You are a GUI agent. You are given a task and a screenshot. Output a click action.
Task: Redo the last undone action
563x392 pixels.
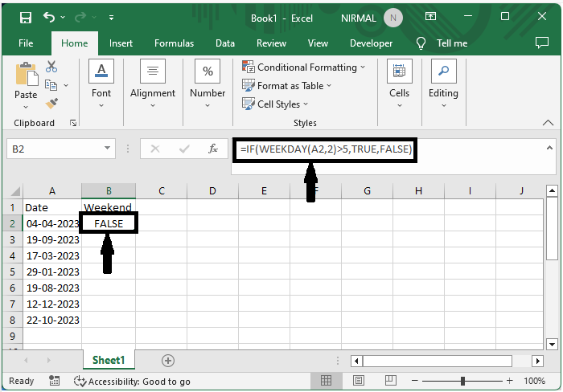[x=80, y=17]
